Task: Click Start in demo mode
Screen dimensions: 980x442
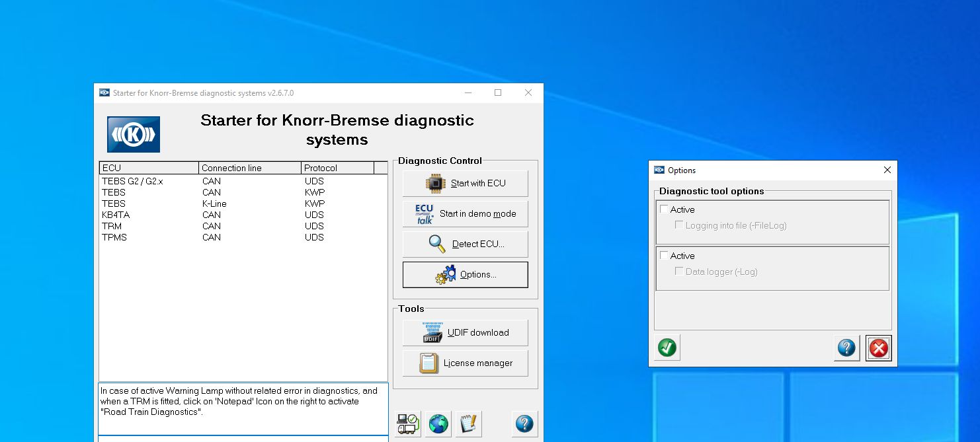Action: pyautogui.click(x=465, y=213)
